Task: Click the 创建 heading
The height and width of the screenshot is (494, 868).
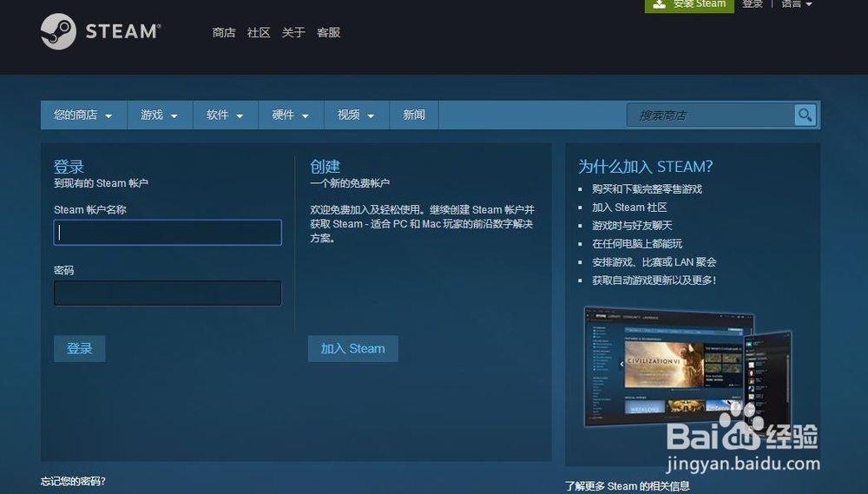Action: [x=325, y=166]
